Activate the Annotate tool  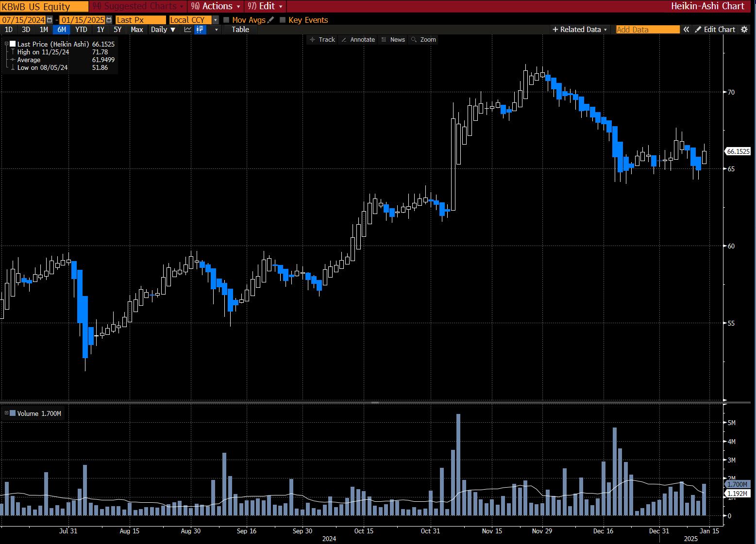(358, 40)
